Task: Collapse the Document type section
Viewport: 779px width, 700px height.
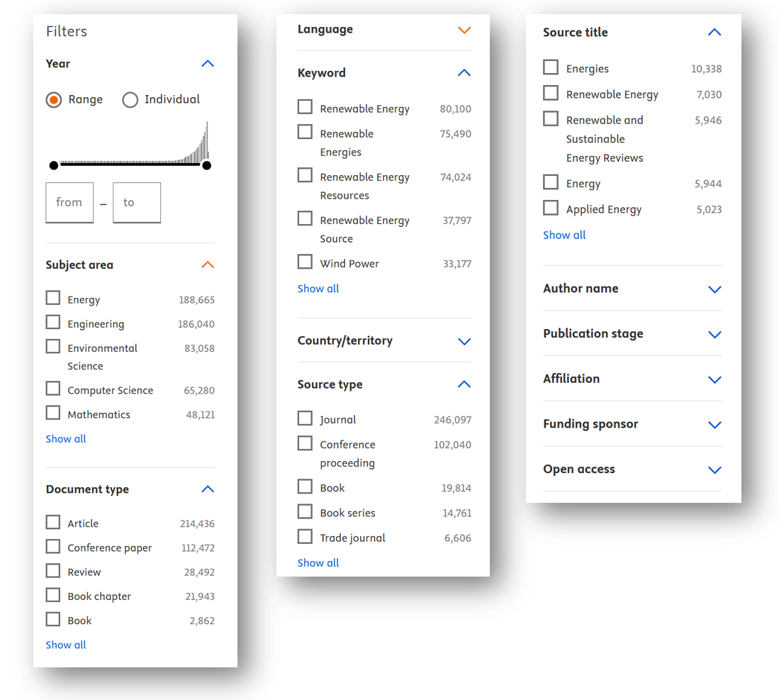Action: (207, 489)
